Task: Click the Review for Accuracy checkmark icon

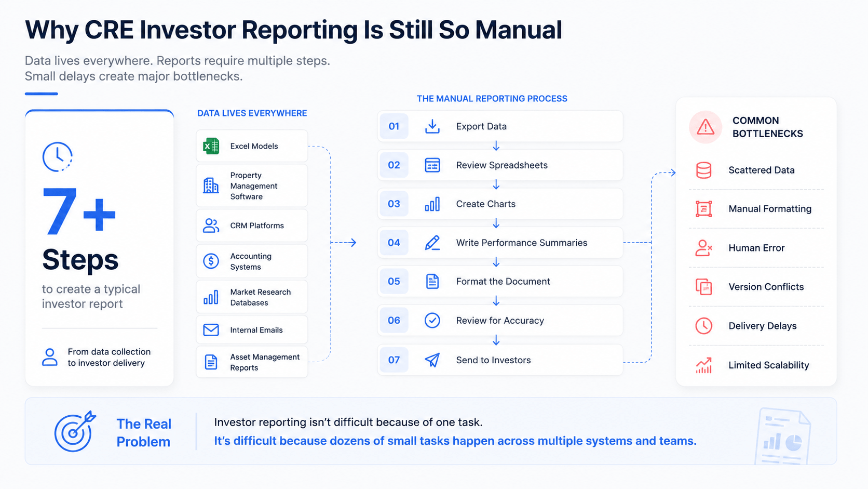Action: point(432,320)
